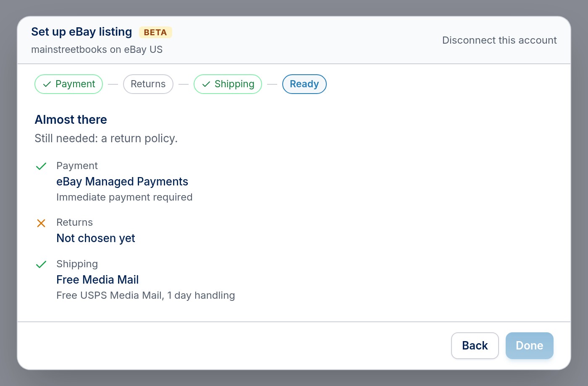Screen dimensions: 588x386
Task: Click the orange X beside Returns summary
Action: click(41, 223)
